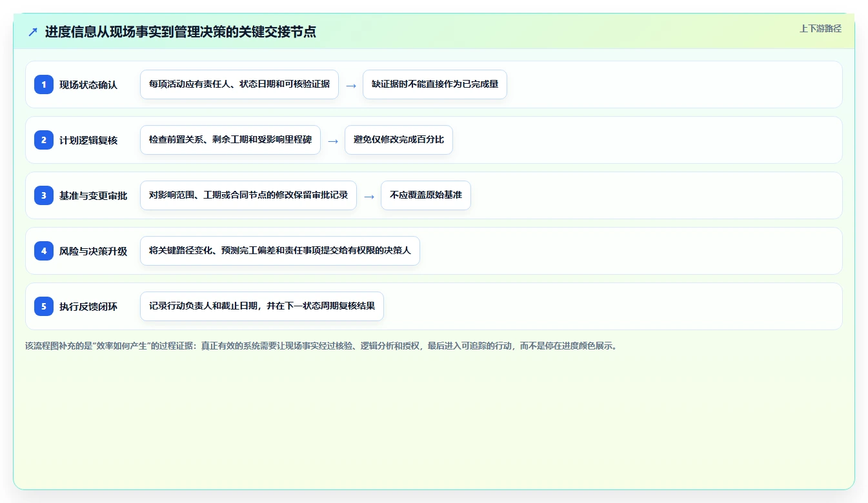This screenshot has width=868, height=503.
Task: Click box 缺证据时不能直接作为已完成量
Action: 435,84
